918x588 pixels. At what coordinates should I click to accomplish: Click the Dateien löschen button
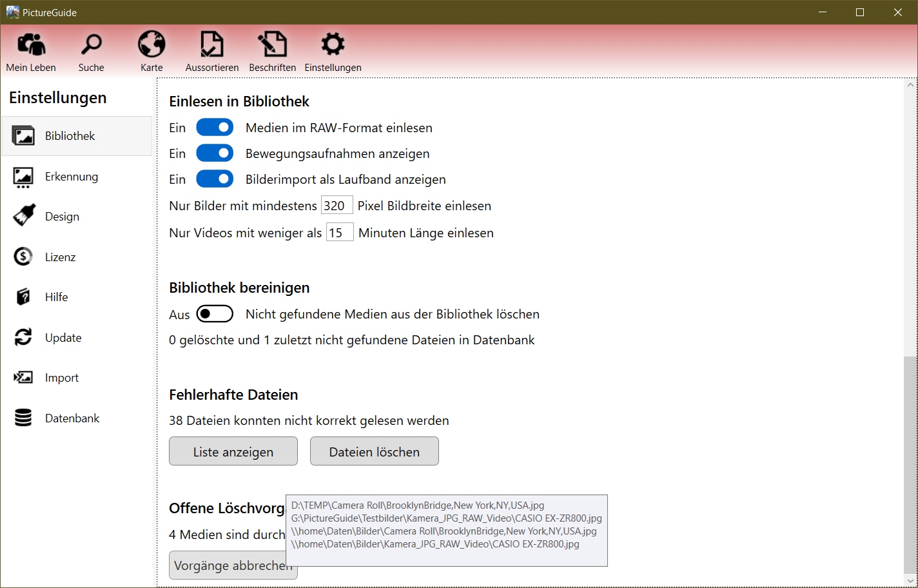(375, 451)
